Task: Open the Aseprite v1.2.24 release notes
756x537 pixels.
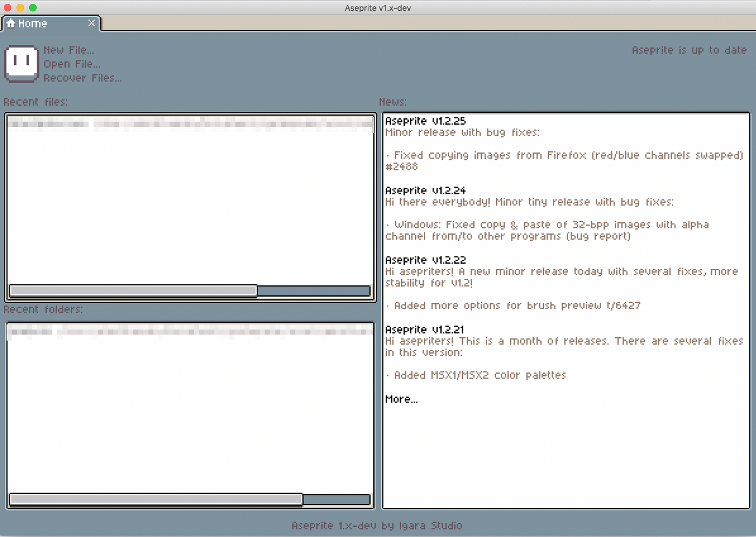Action: point(426,191)
